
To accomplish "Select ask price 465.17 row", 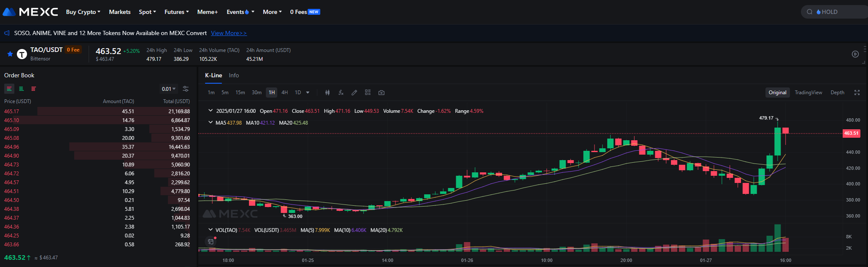I will coord(97,111).
